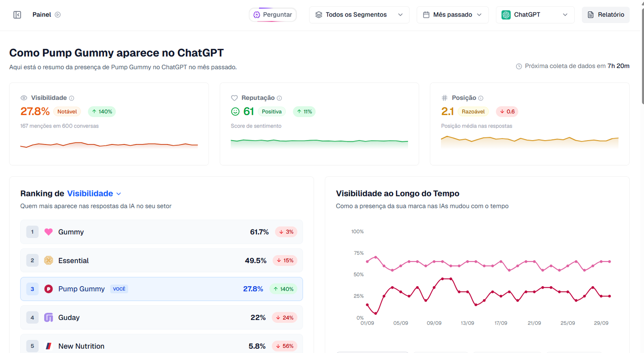This screenshot has height=353, width=644.
Task: Select the Essential ranking row
Action: click(161, 260)
